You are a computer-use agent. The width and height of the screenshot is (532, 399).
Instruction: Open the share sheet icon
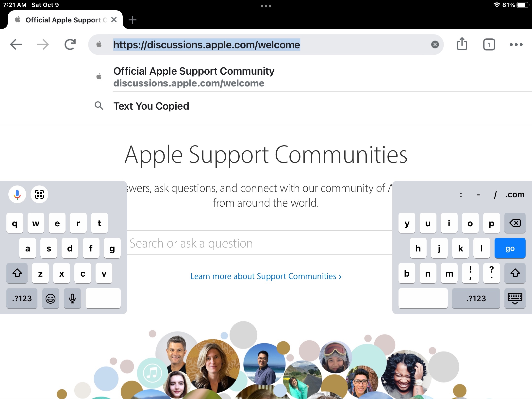[x=462, y=44]
